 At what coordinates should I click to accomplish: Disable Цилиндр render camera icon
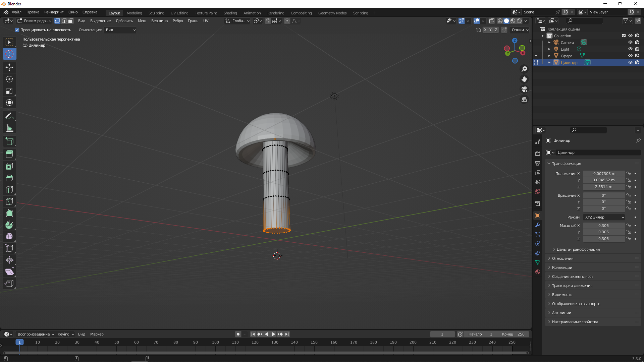click(x=637, y=62)
